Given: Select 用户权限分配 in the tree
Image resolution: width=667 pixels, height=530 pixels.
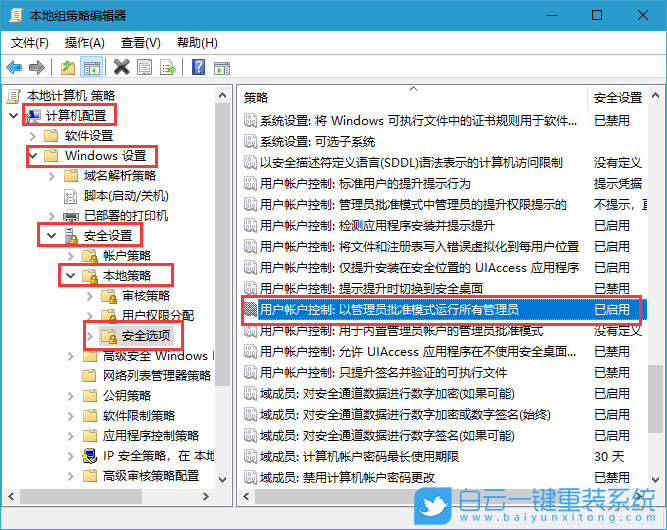Looking at the screenshot, I should pyautogui.click(x=151, y=316).
